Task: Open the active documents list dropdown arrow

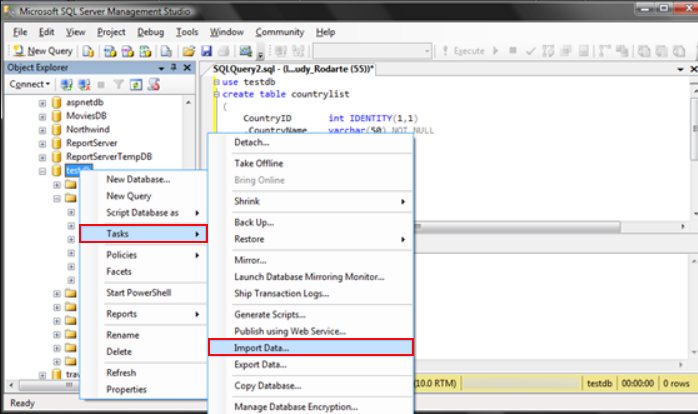Action: pyautogui.click(x=680, y=69)
